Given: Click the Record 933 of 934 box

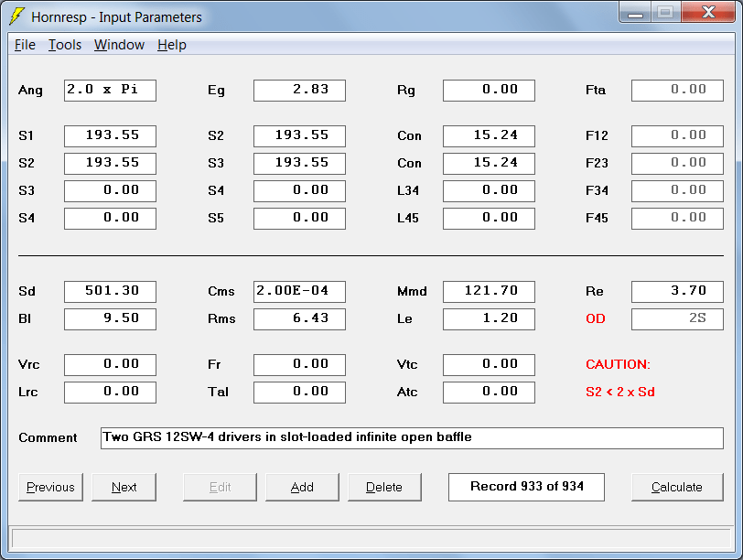Looking at the screenshot, I should [526, 487].
